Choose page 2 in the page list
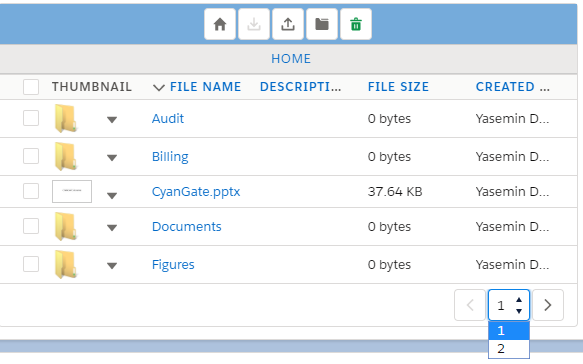583x364 pixels. (509, 349)
